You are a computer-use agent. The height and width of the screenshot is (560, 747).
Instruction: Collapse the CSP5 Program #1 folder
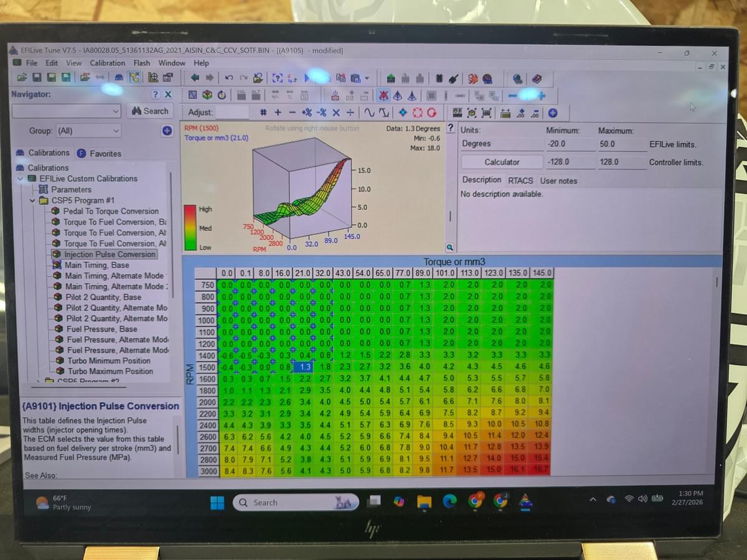tap(33, 200)
